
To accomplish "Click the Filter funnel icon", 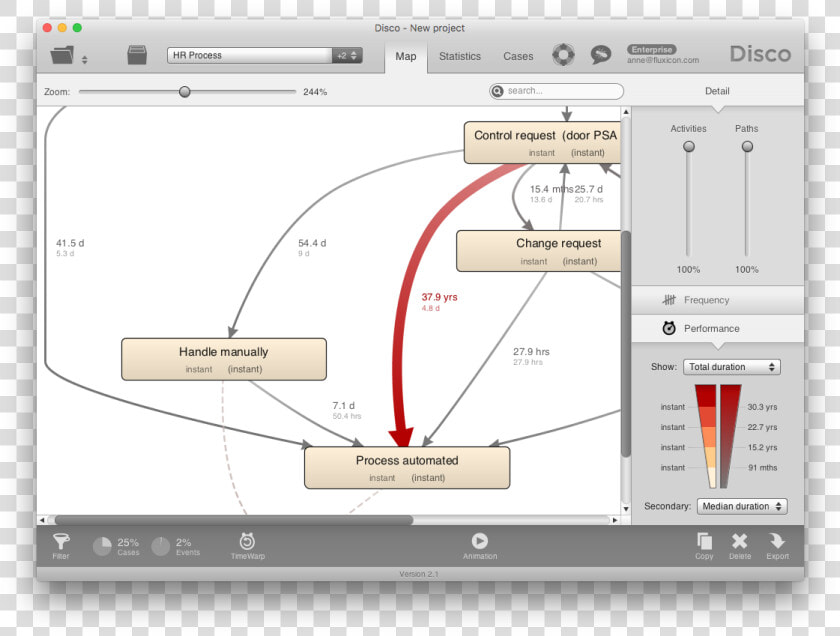I will tap(61, 542).
